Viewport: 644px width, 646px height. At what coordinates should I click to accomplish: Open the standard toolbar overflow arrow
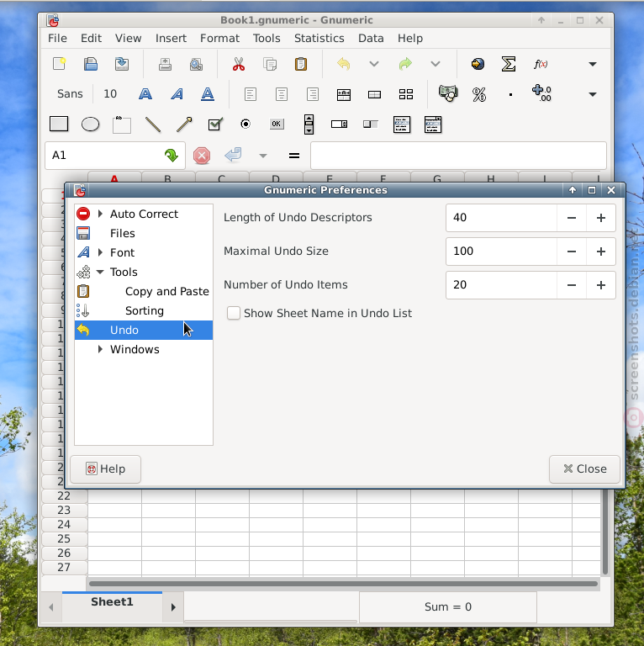tap(593, 64)
